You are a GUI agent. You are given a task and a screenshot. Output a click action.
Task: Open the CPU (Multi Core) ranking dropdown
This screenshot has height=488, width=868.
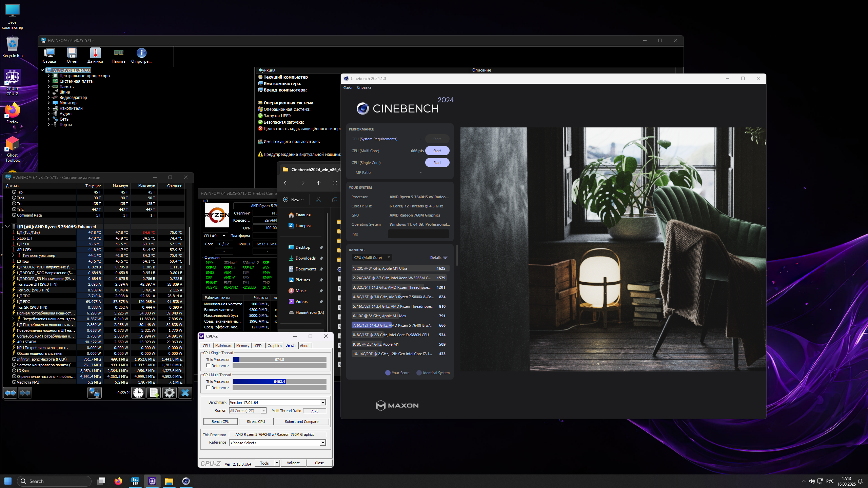[372, 258]
